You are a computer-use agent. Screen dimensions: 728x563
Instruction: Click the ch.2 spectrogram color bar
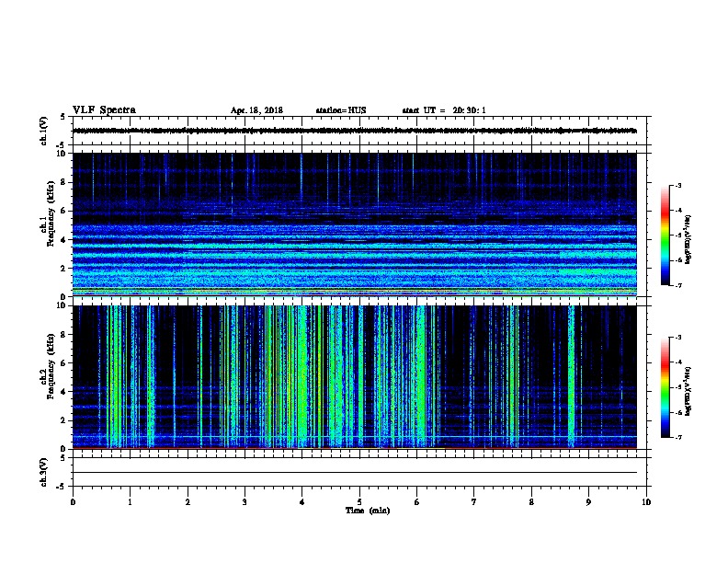pyautogui.click(x=665, y=387)
